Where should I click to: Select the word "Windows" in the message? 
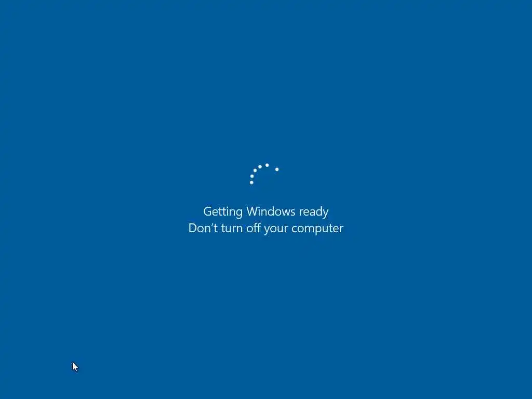271,211
